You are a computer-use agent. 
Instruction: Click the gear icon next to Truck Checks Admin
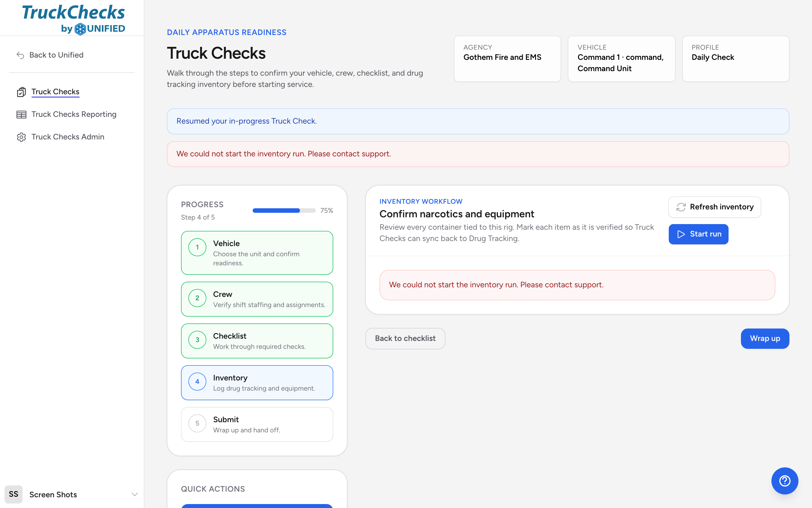click(21, 137)
